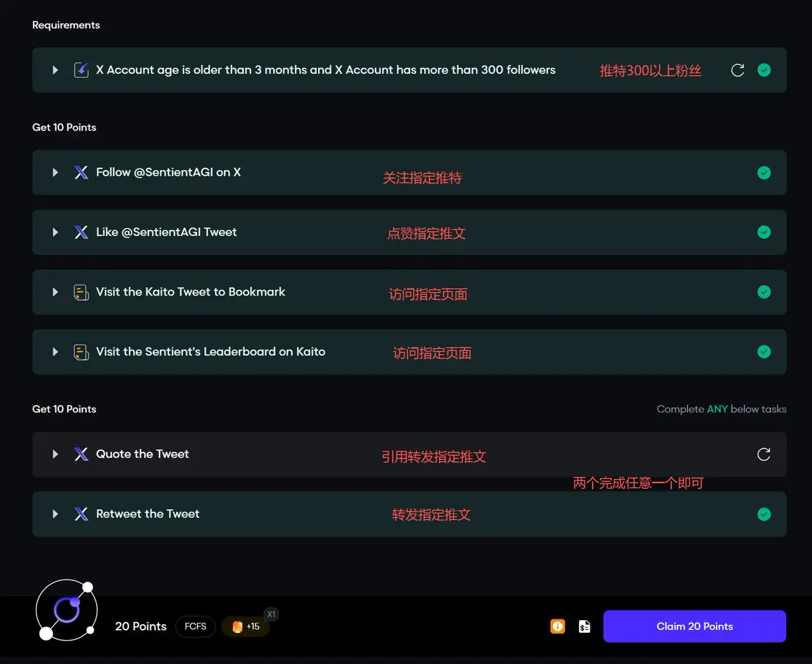This screenshot has height=664, width=812.
Task: Click the Follow @SentientAGI on X text
Action: pyautogui.click(x=168, y=172)
